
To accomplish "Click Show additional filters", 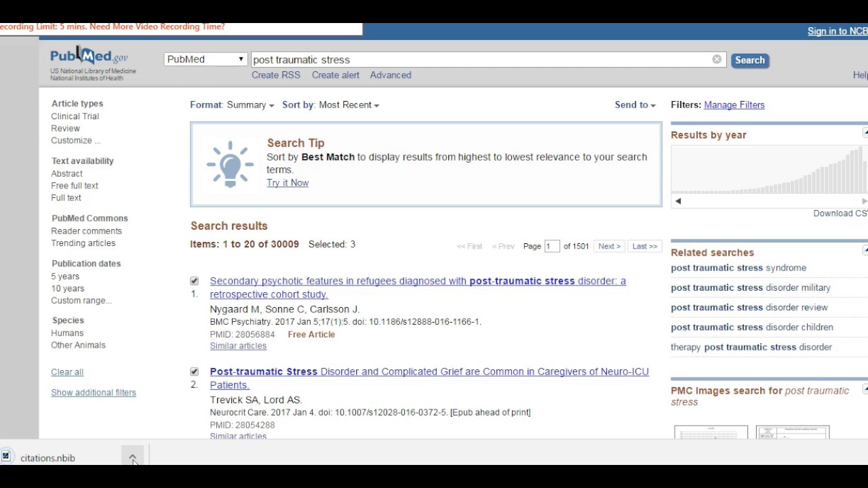I will (x=94, y=393).
